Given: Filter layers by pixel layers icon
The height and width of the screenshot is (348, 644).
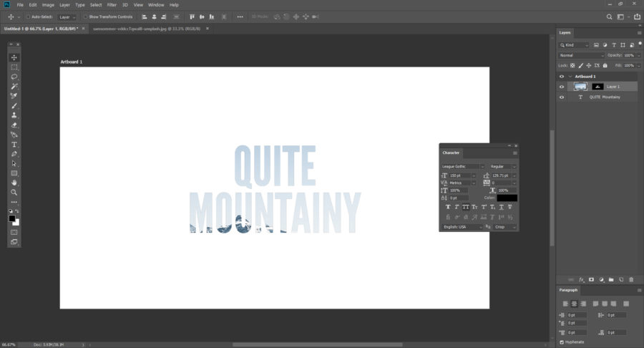Looking at the screenshot, I should point(596,45).
